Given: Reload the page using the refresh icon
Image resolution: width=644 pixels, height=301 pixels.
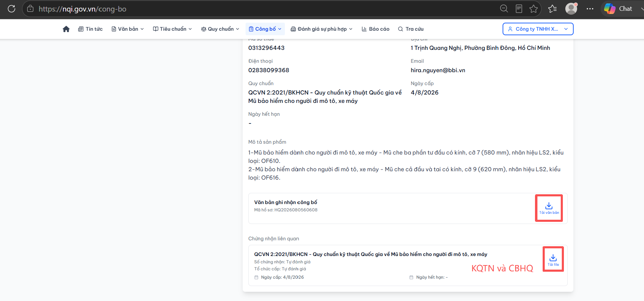Looking at the screenshot, I should pyautogui.click(x=11, y=9).
